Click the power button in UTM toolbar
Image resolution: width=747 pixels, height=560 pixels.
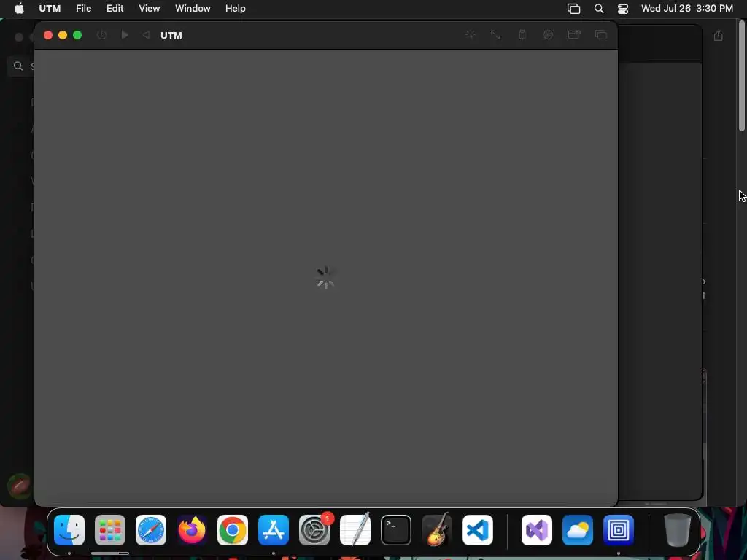coord(101,35)
